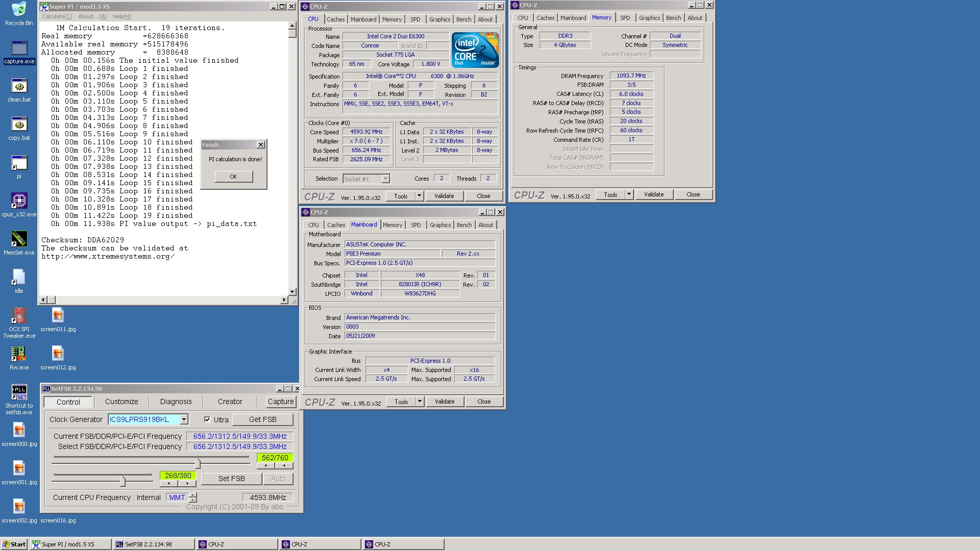Expand Tools dropdown arrow in CPU-Z Memory window

tap(629, 194)
